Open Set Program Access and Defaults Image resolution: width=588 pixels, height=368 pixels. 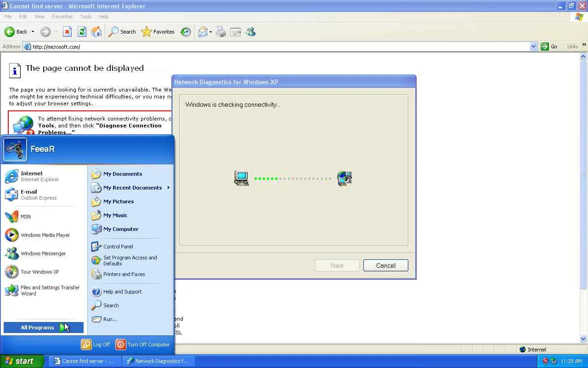tap(130, 260)
